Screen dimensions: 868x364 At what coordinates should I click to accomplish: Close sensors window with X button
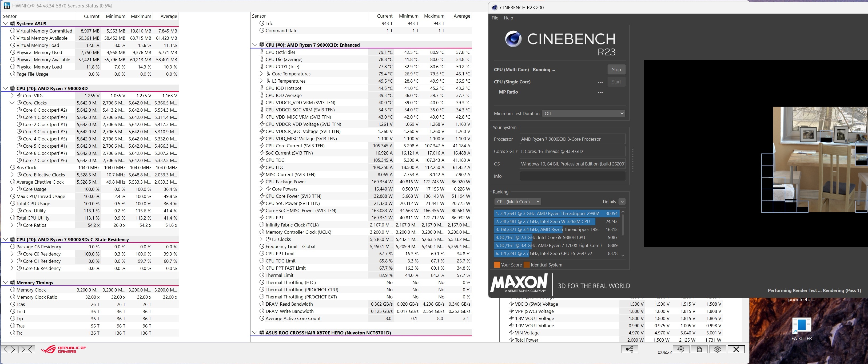[736, 349]
